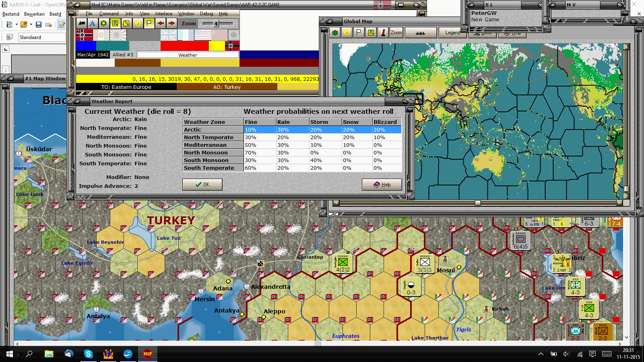The image size is (644, 362).
Task: Toggle the unit counter display icon in MWiF toolbar
Action: [x=115, y=23]
